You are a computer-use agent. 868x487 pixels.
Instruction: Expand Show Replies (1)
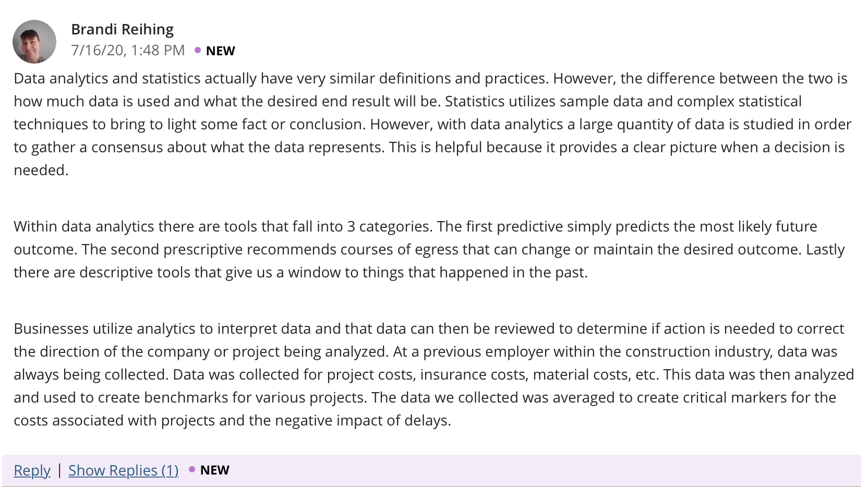123,470
